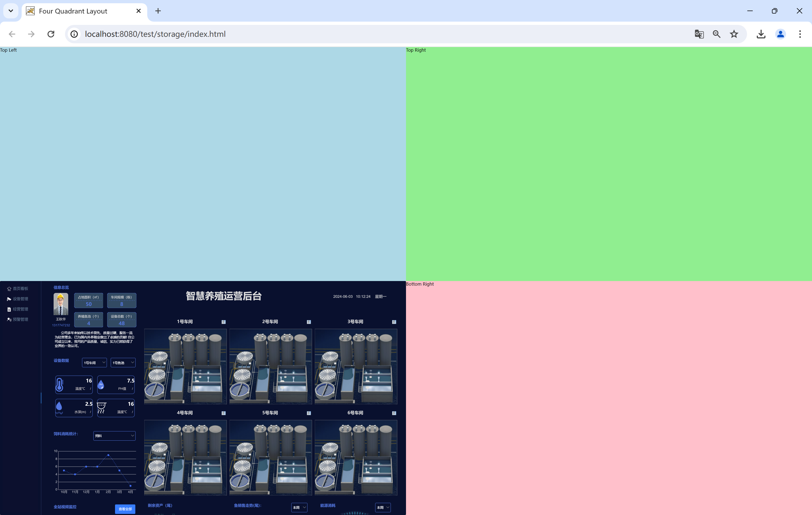
Task: Click the lightning icon beside 1号车间
Action: (224, 322)
